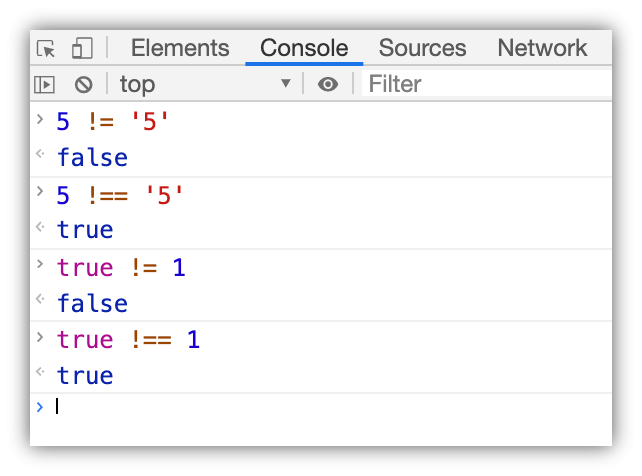Click the blue prompt chevron

point(40,406)
